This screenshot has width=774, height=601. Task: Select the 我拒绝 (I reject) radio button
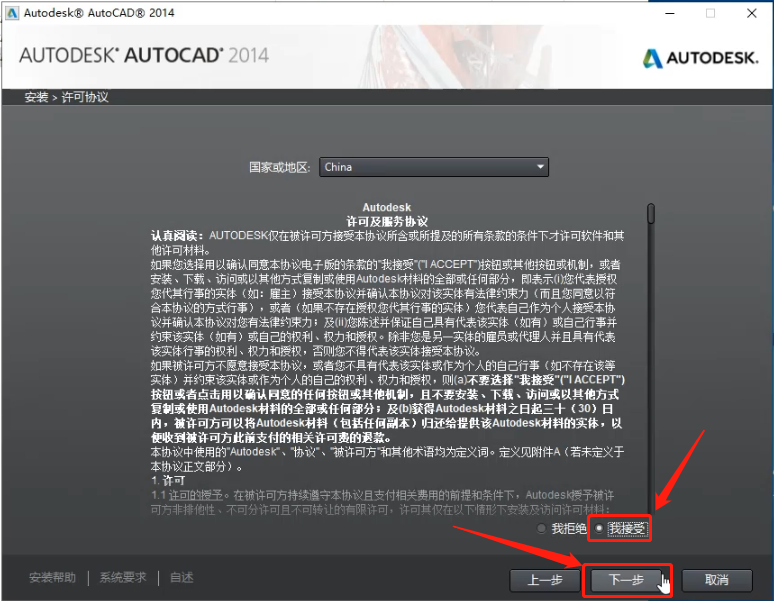[542, 528]
